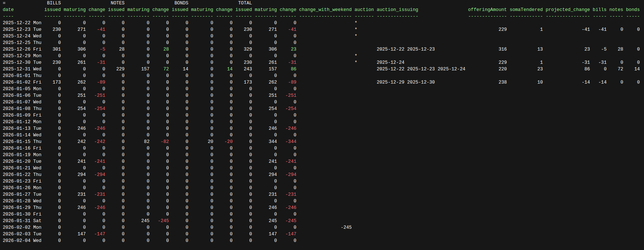
Task: Click auction asterisk in 2025-12-22 row
Action: 356,23
